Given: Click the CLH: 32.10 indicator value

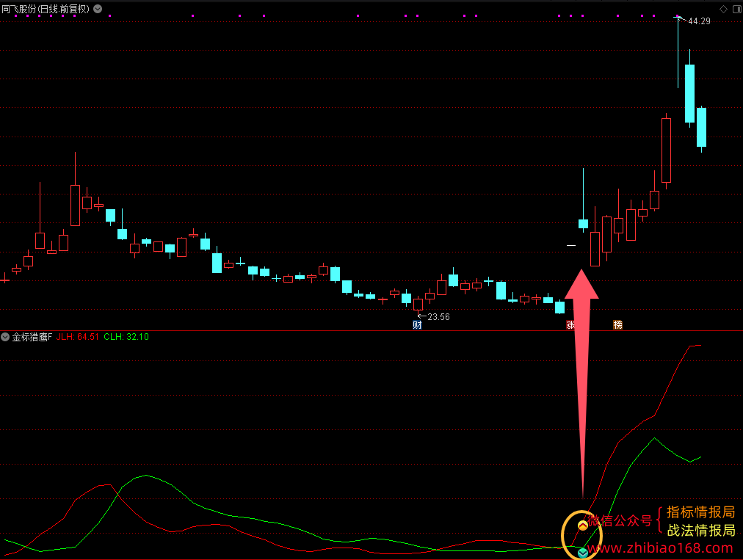Looking at the screenshot, I should [126, 337].
